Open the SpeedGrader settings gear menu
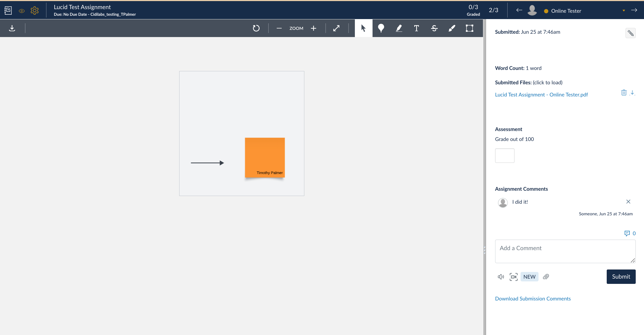The width and height of the screenshot is (644, 335). coord(35,11)
